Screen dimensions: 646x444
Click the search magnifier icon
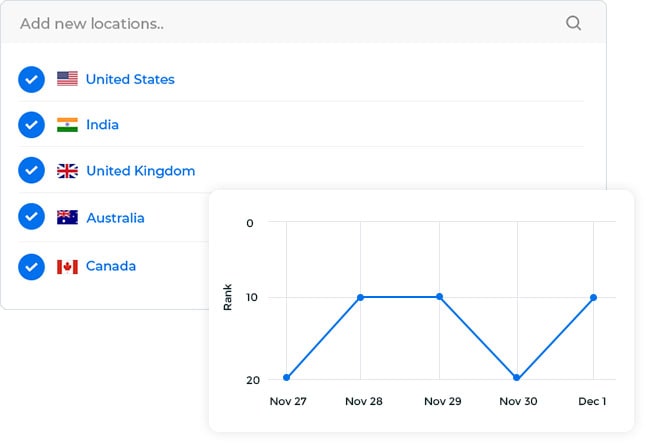(573, 23)
